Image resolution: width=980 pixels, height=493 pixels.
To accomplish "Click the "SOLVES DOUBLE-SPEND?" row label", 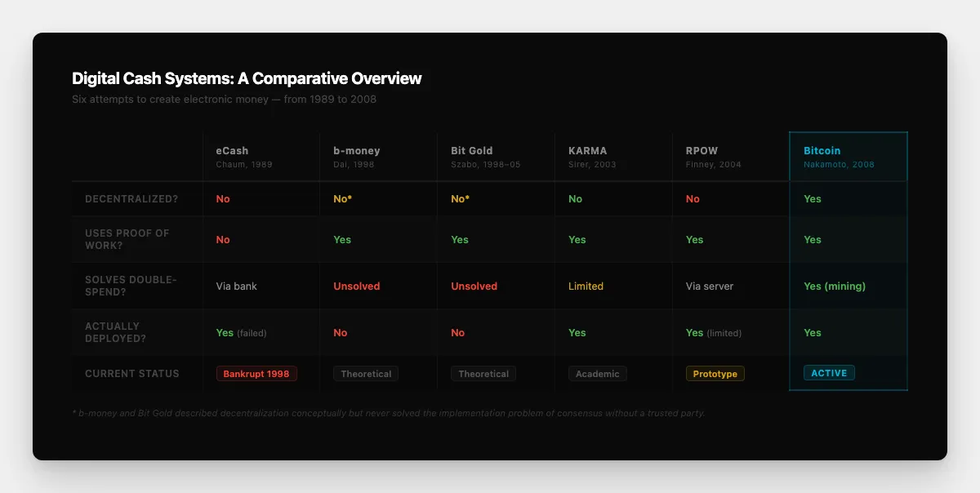I will point(131,286).
